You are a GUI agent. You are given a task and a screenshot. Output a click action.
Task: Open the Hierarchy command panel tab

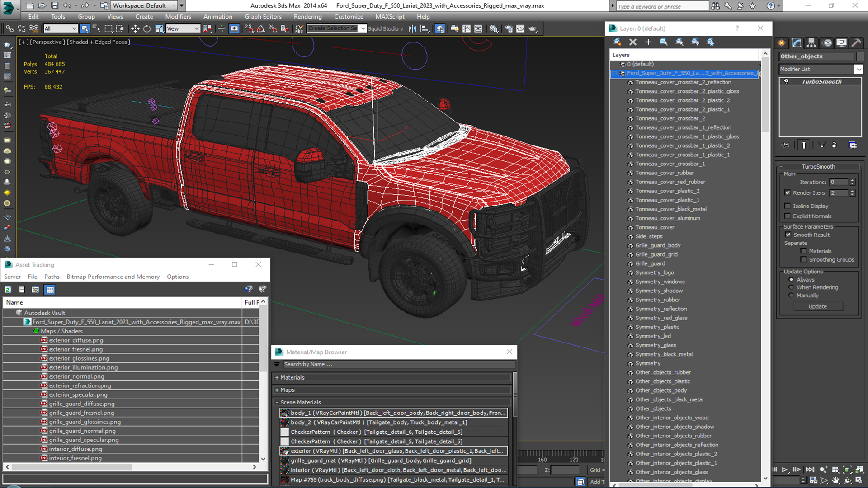[811, 43]
